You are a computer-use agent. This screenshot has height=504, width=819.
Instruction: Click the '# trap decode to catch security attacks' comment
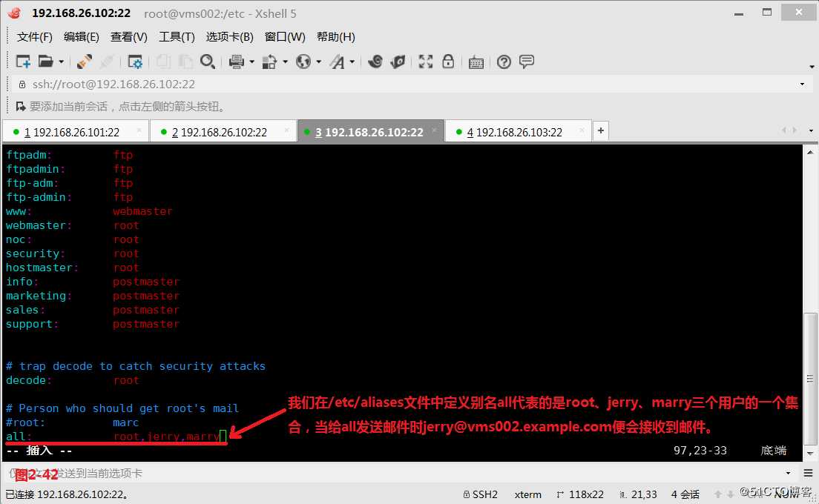[136, 366]
